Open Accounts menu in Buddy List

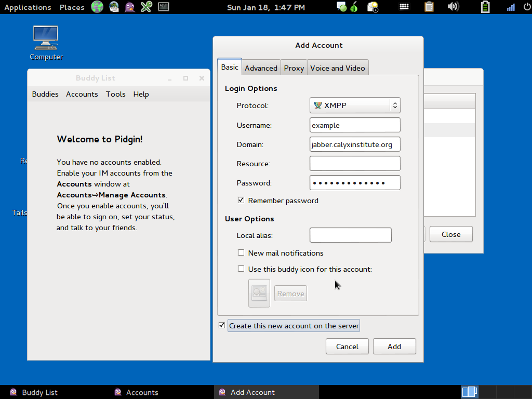[x=82, y=94]
